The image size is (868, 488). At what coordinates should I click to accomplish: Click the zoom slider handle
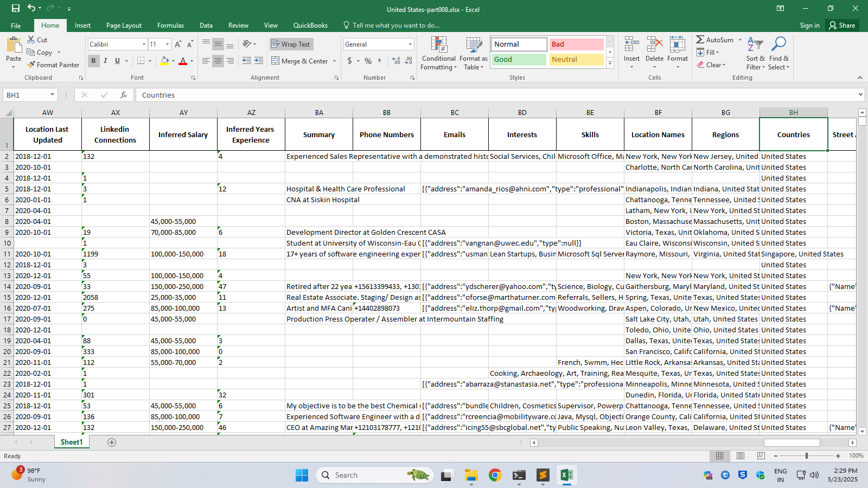click(x=807, y=456)
